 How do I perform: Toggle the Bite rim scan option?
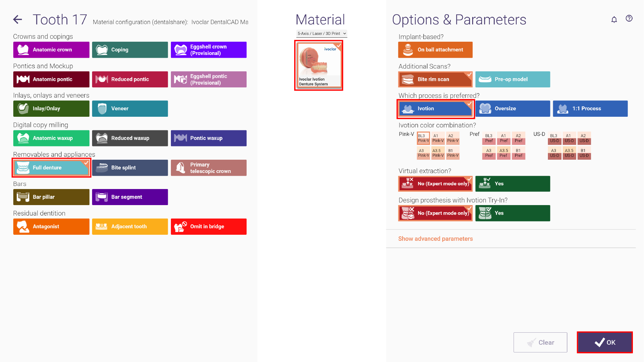click(x=435, y=79)
